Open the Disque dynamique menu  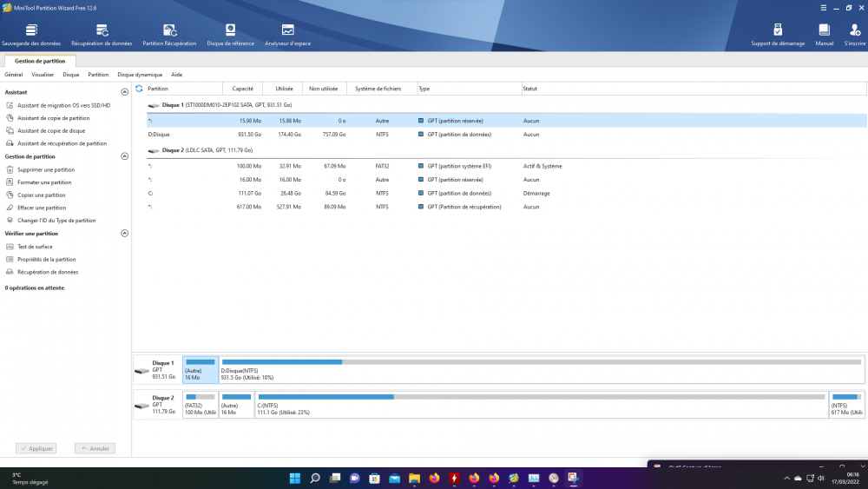(140, 75)
